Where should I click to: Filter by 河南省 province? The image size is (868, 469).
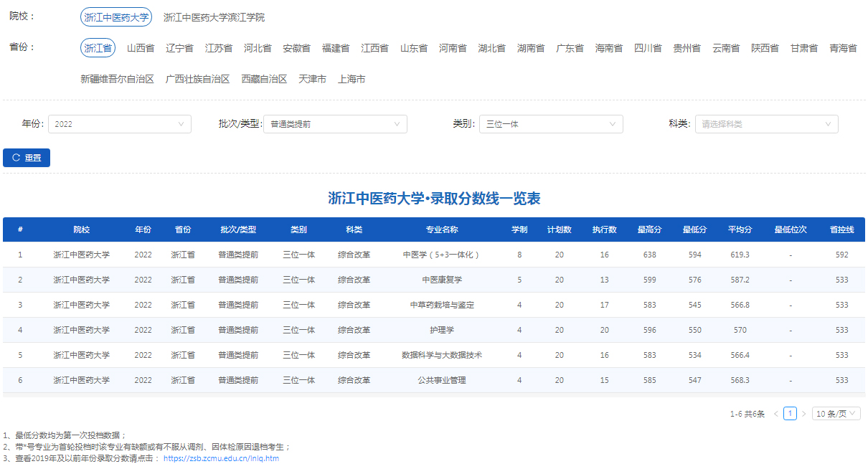pyautogui.click(x=453, y=48)
